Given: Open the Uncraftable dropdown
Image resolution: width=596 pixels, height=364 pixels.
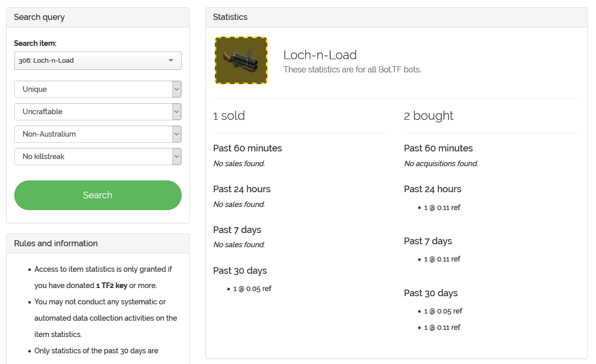Looking at the screenshot, I should (97, 112).
